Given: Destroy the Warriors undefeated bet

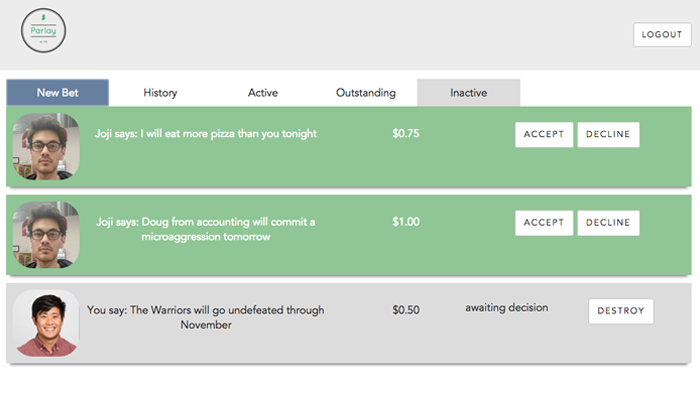Looking at the screenshot, I should click(621, 311).
